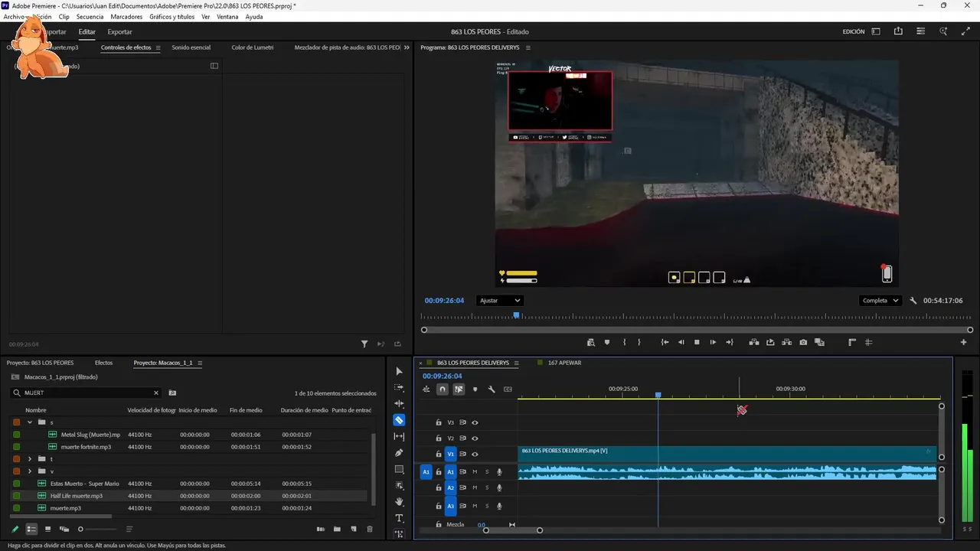
Task: Mute audio track A1
Action: click(475, 472)
